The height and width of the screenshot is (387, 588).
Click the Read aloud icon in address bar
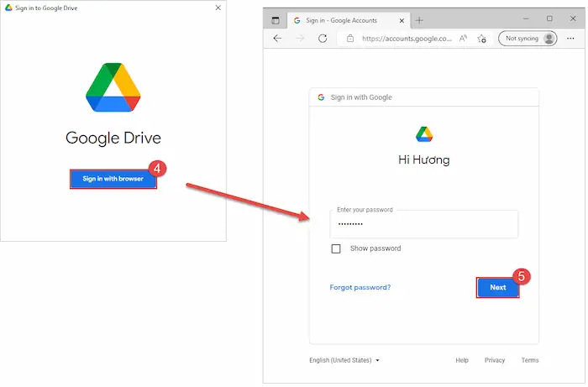tap(463, 39)
